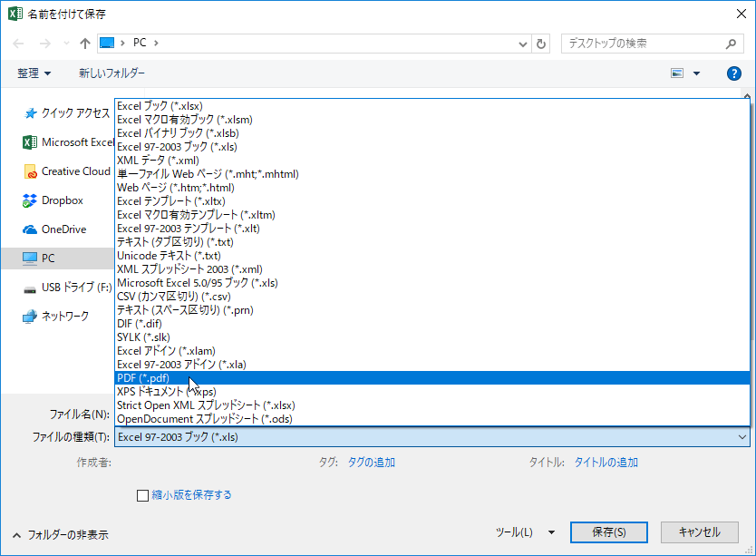
Task: Choose CSV (カンマ区切り) (*.csv) type
Action: tap(432, 297)
